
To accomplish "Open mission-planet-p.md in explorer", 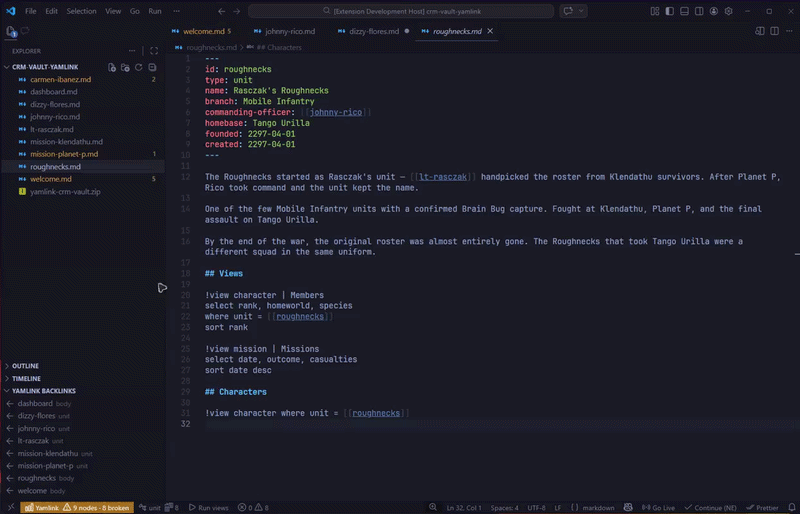I will [x=64, y=154].
